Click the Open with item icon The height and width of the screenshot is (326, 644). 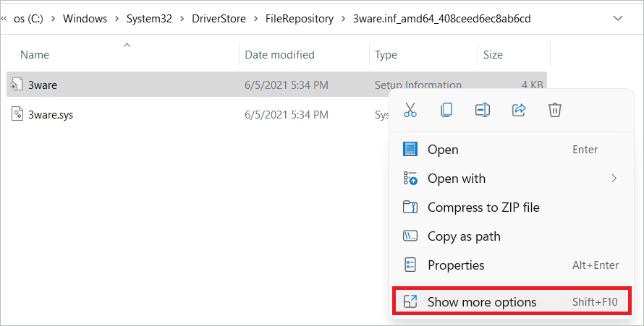410,179
